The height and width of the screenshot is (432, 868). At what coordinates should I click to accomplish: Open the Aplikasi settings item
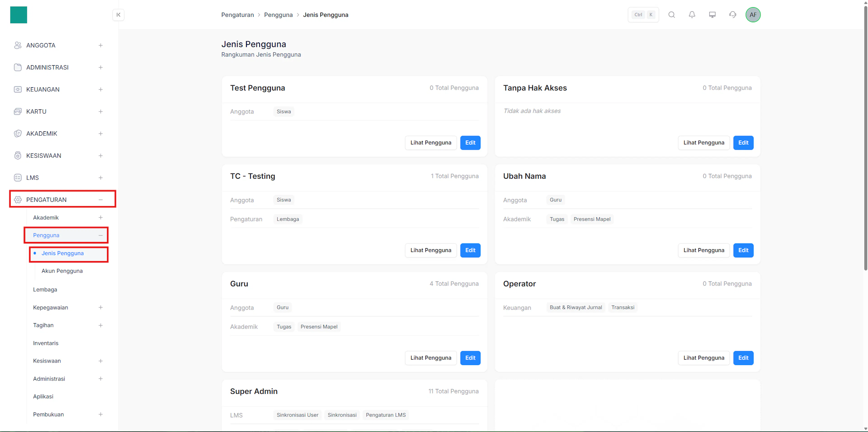pyautogui.click(x=43, y=396)
